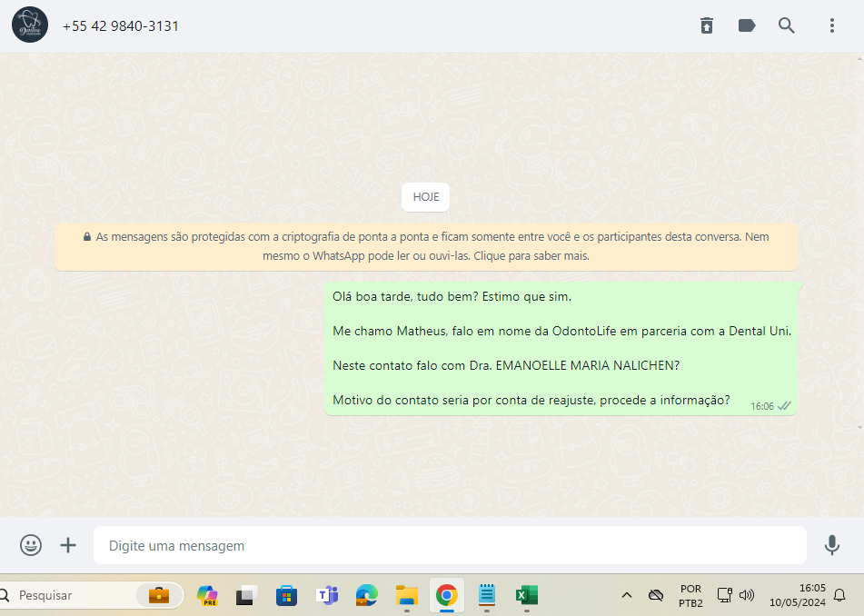Focus the 'Digite uma mensagem' input field
Image resolution: width=864 pixels, height=616 pixels.
(x=450, y=546)
